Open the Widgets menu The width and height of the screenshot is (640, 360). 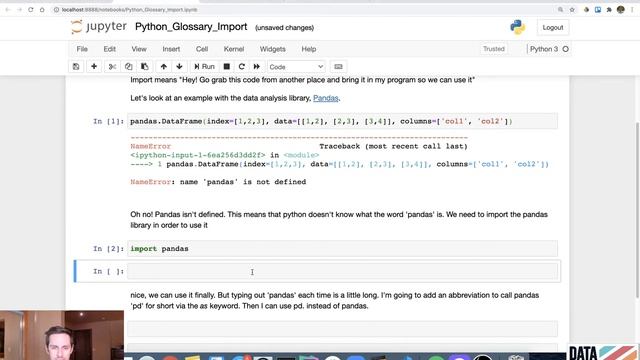(x=273, y=49)
